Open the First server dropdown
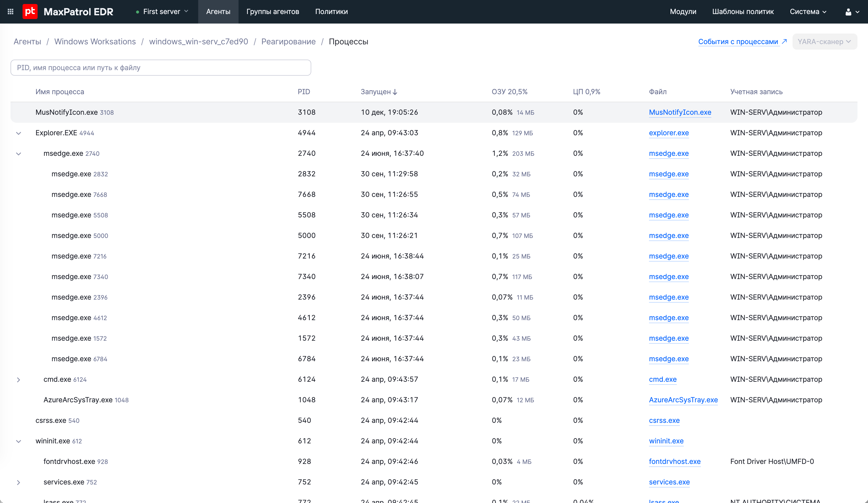The image size is (868, 503). (x=162, y=12)
